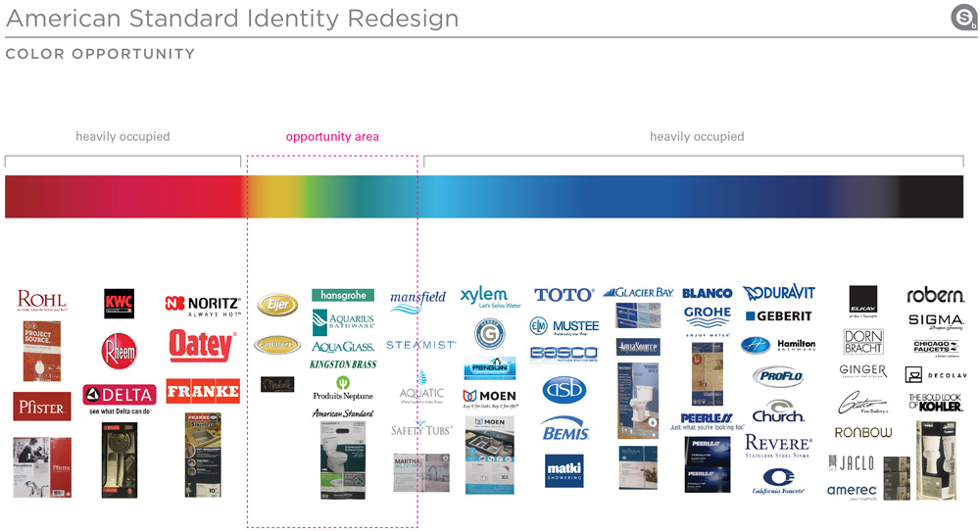Image resolution: width=980 pixels, height=531 pixels.
Task: Click the black end of the color bar
Action: (933, 197)
